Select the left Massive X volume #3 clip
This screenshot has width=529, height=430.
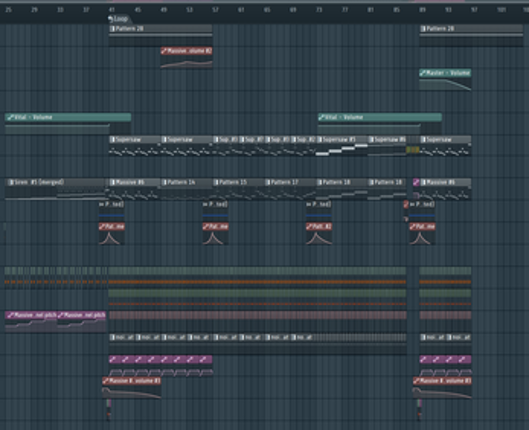(132, 381)
